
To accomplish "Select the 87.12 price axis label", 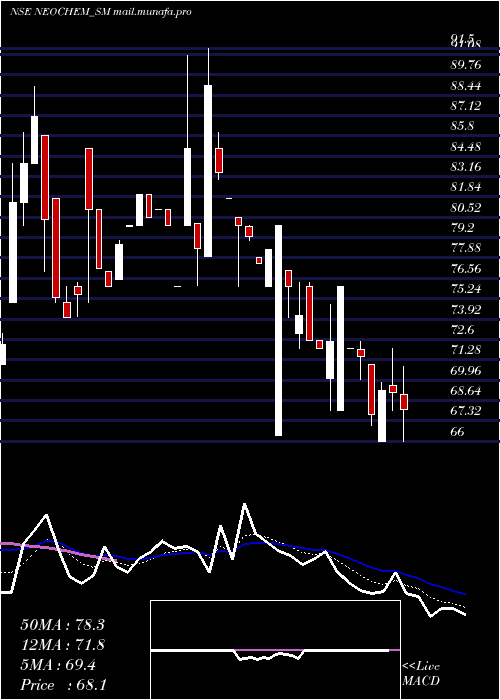I will click(466, 106).
